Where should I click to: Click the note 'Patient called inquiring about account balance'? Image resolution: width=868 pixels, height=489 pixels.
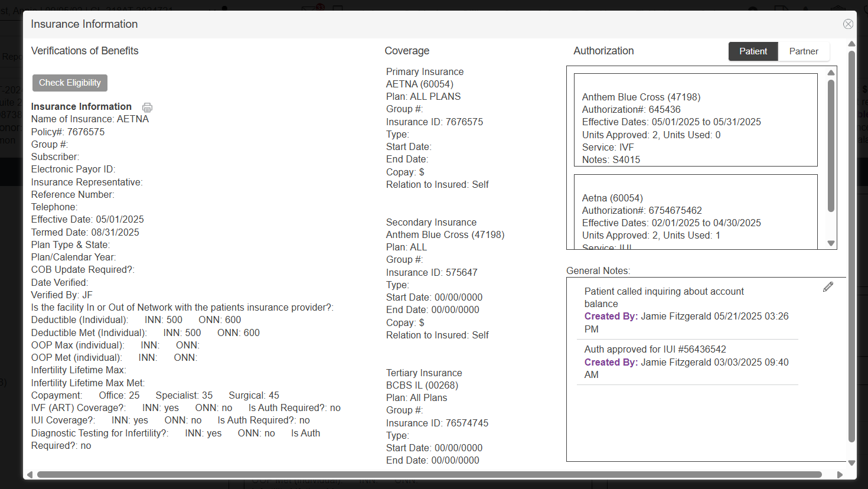tap(664, 298)
